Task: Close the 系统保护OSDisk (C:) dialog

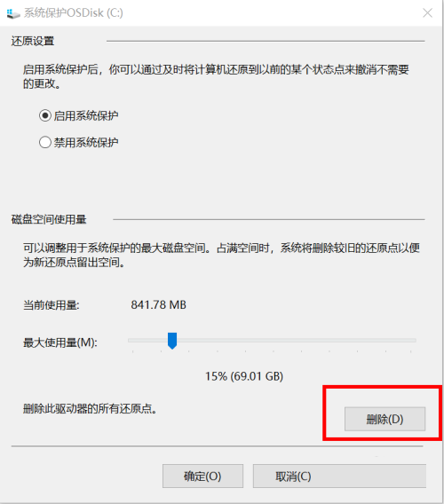Action: pos(427,12)
